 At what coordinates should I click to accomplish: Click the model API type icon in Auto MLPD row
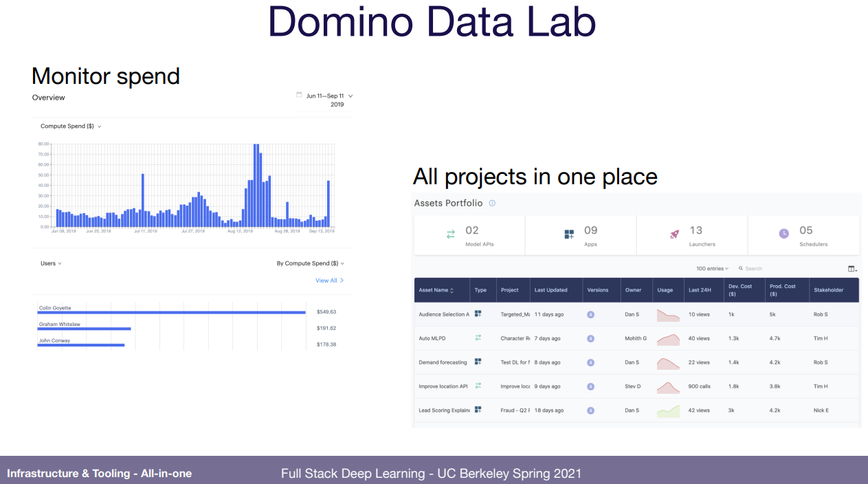coord(478,338)
